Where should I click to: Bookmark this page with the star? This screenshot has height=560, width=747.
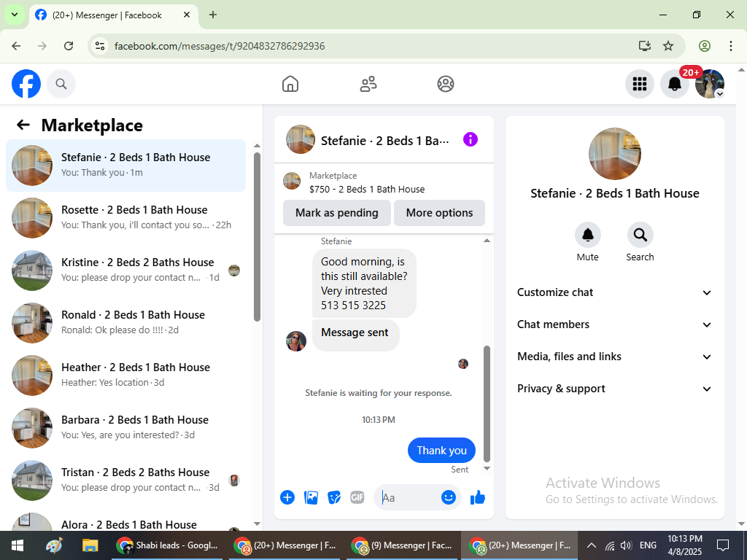click(x=668, y=46)
